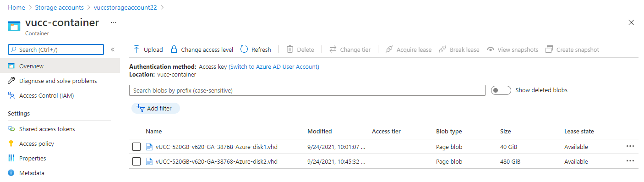This screenshot has height=182, width=644.
Task: Click the Acquire lease icon
Action: (389, 49)
